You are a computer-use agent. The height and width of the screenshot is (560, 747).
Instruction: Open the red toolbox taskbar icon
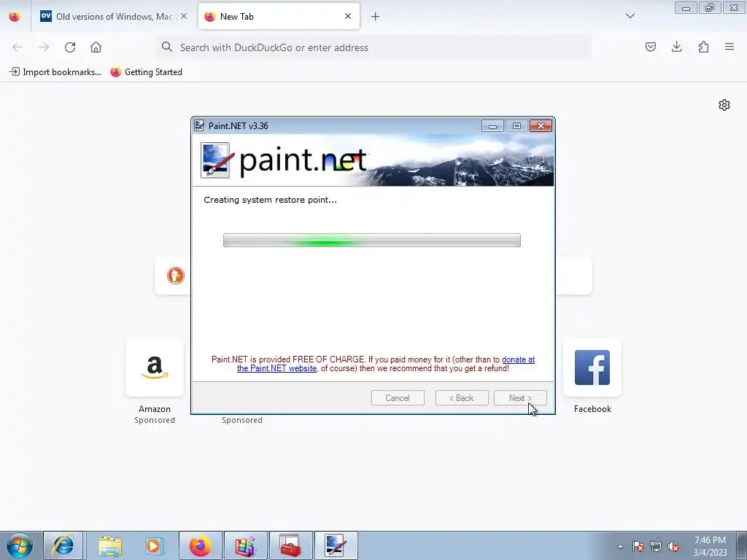(290, 545)
